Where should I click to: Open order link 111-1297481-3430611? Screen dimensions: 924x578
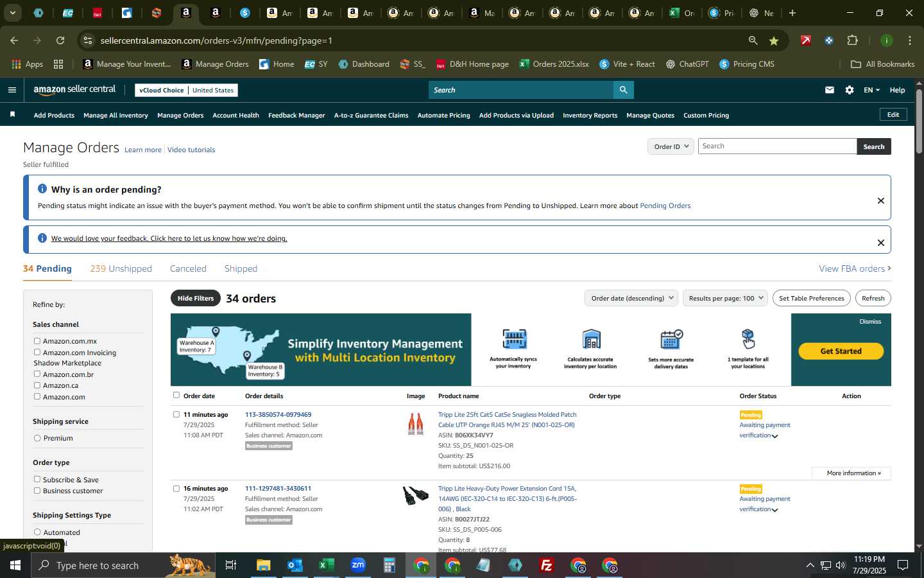(278, 488)
